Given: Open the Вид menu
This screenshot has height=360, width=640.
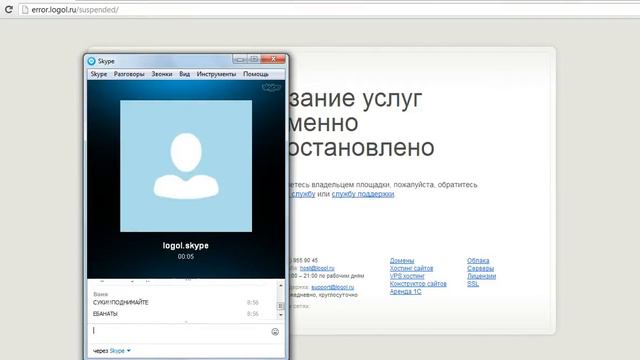Looking at the screenshot, I should [184, 74].
